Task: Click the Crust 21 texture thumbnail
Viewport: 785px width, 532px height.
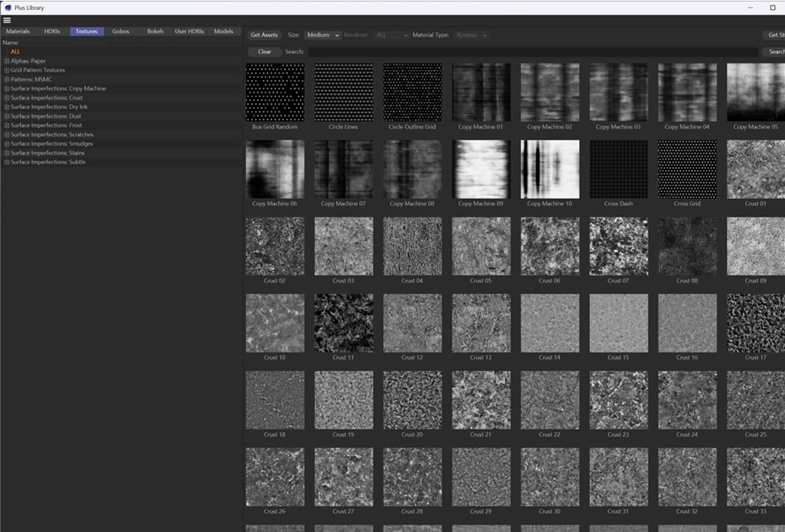Action: point(480,400)
